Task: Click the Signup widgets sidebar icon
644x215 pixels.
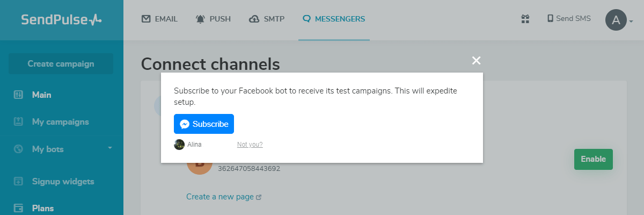Action: point(18,181)
